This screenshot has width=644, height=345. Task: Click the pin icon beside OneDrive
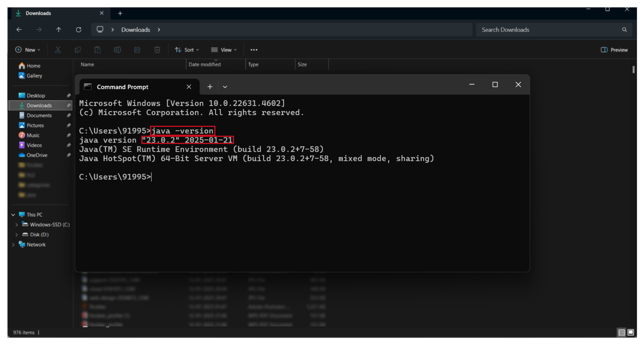click(x=68, y=155)
